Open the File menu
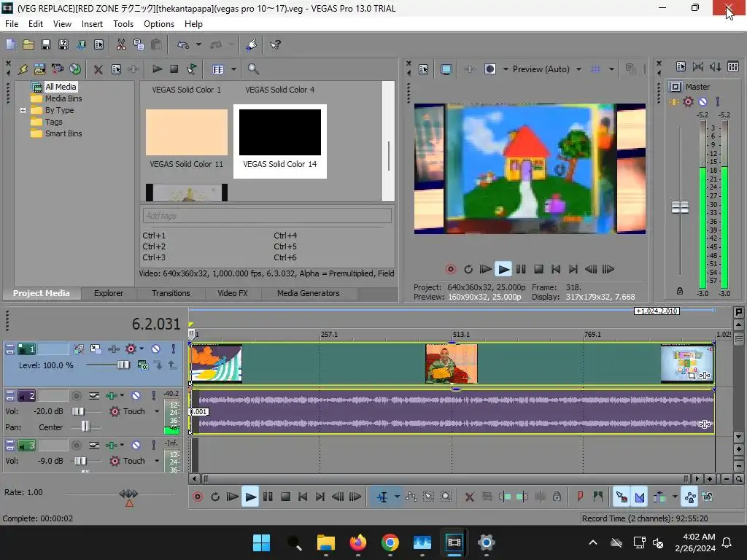Screen dimensions: 747x560 [x=12, y=24]
